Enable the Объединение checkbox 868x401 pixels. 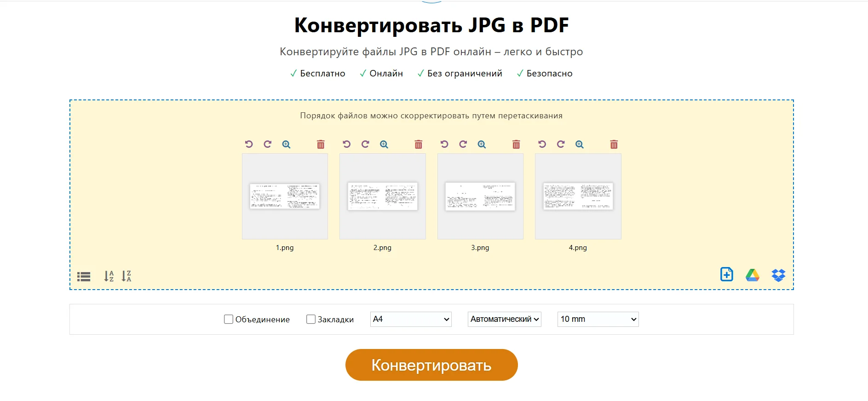point(229,319)
